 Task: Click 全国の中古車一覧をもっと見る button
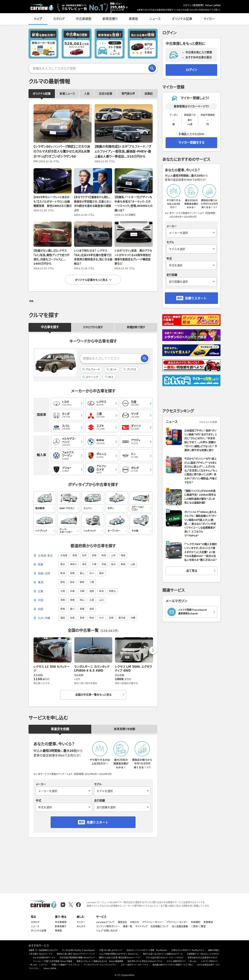coord(93,695)
